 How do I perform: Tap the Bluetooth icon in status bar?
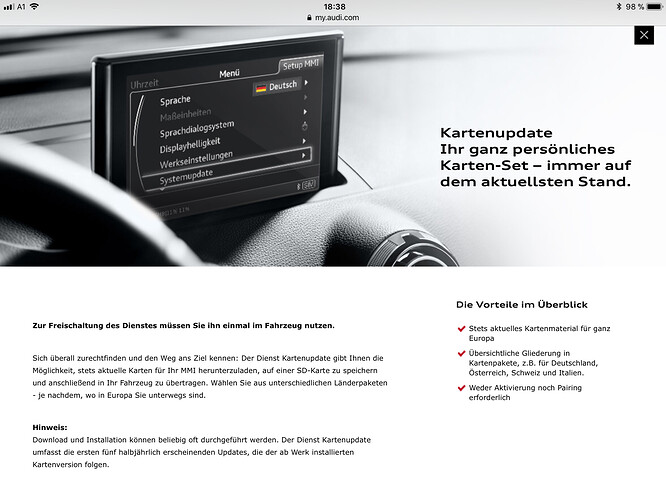pyautogui.click(x=619, y=6)
